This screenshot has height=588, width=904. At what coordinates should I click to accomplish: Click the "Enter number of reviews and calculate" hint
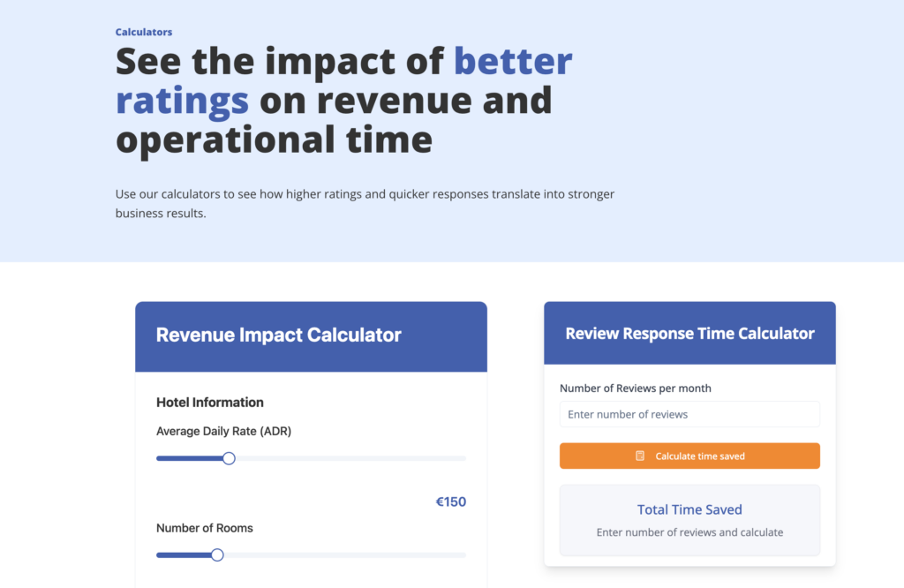coord(689,532)
